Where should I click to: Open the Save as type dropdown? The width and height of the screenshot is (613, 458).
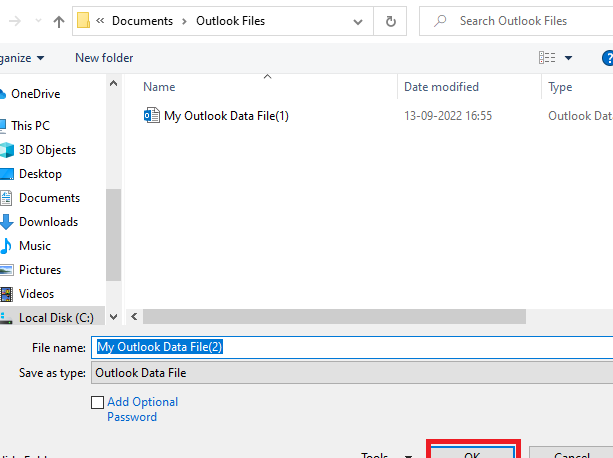350,373
